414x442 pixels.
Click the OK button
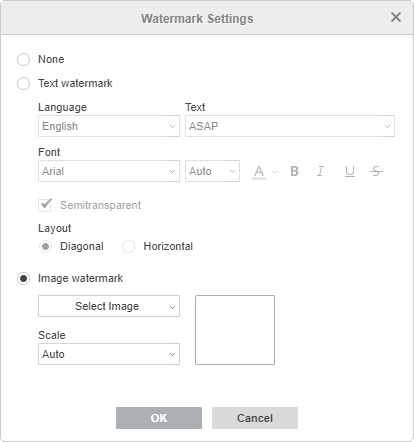[159, 418]
